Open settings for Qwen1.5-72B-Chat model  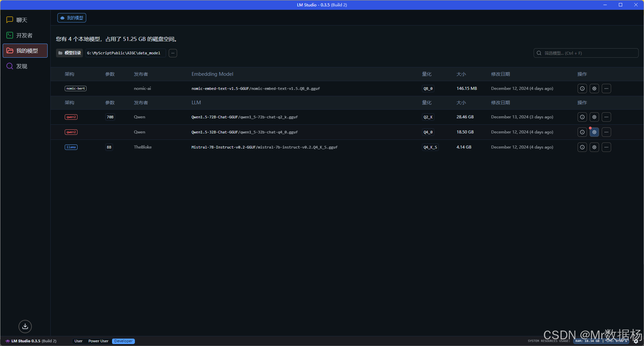594,117
